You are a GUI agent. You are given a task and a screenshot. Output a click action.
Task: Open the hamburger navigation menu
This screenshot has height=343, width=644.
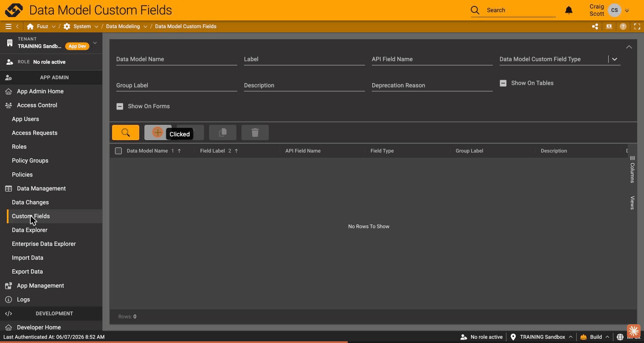pos(8,26)
